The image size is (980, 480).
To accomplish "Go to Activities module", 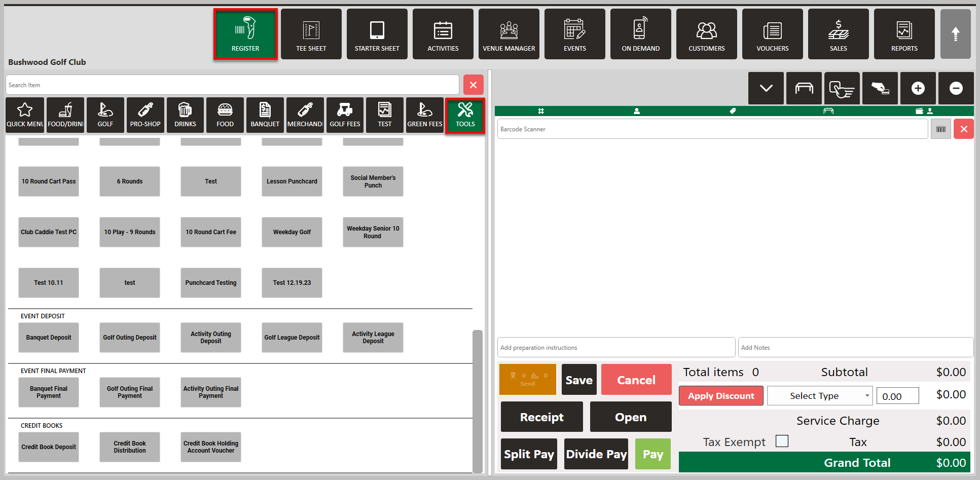I will coord(443,34).
